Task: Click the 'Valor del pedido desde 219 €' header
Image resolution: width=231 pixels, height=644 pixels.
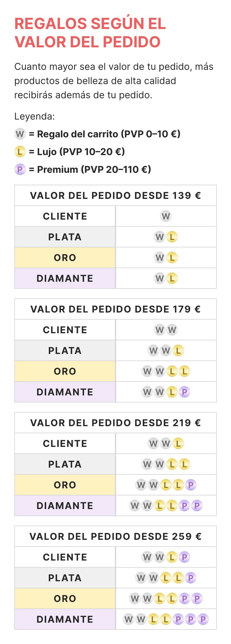Action: (115, 423)
